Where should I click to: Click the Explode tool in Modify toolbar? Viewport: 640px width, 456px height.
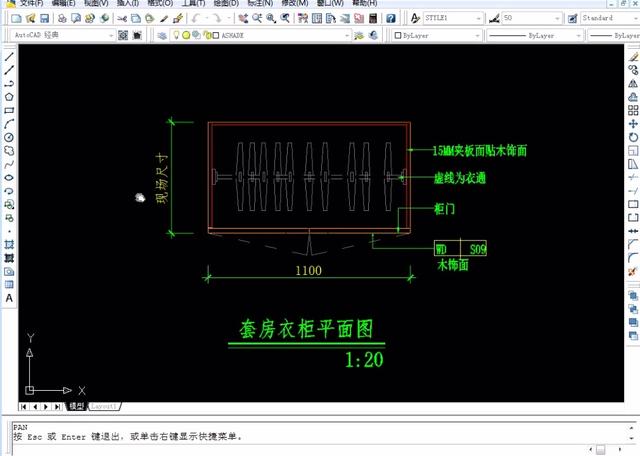coord(633,271)
